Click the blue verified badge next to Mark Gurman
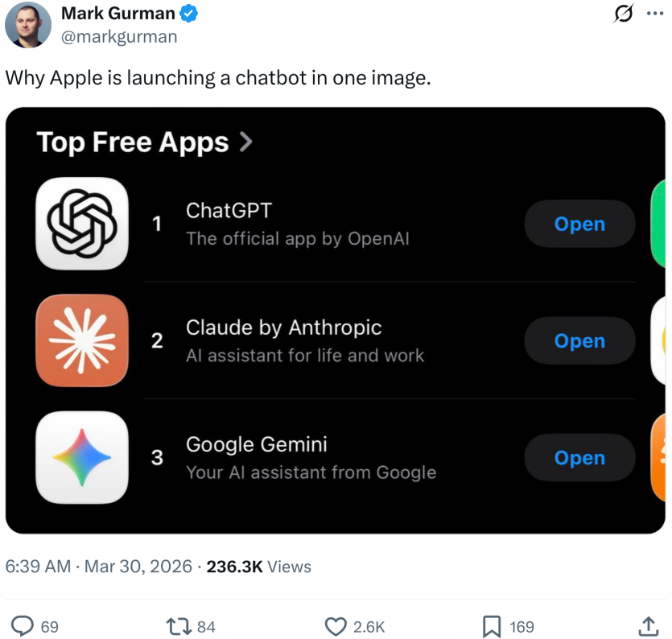672x639 pixels. point(187,13)
